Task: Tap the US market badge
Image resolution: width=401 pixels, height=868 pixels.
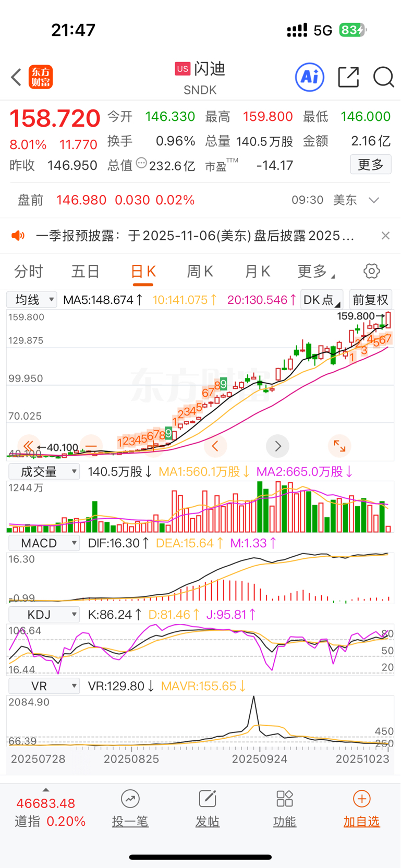Action: click(x=183, y=68)
